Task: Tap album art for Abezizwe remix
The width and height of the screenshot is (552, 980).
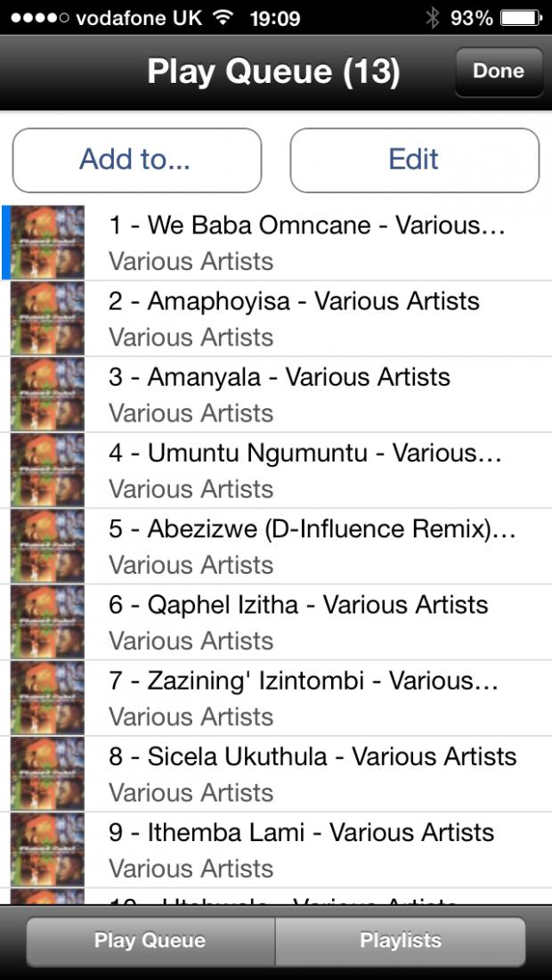Action: tap(47, 546)
